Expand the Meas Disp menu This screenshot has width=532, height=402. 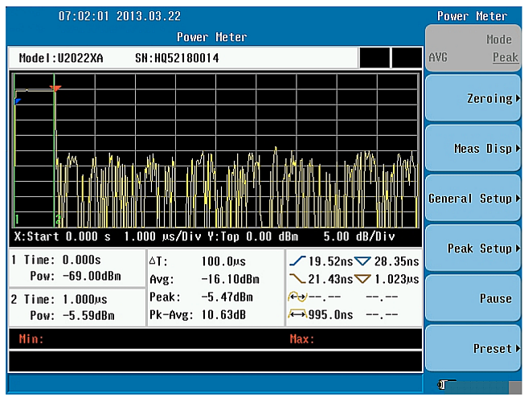tap(473, 148)
